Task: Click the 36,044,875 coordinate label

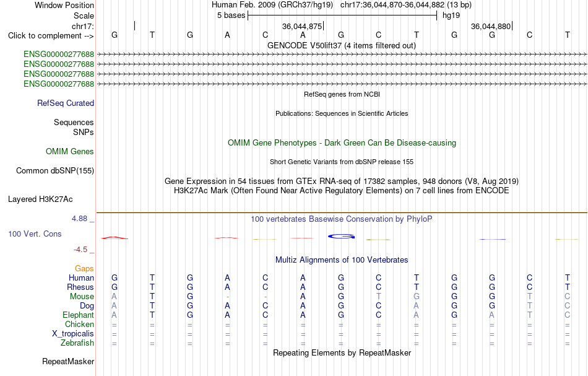Action: (x=302, y=26)
